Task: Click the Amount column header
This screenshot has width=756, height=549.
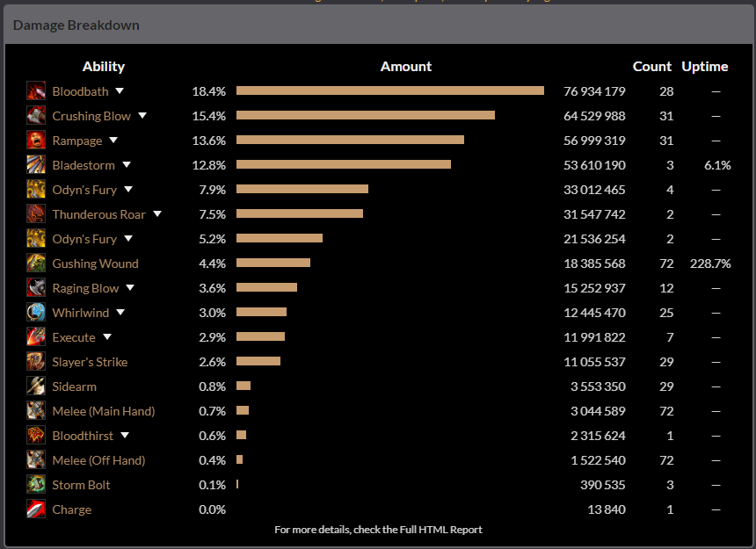Action: pyautogui.click(x=406, y=67)
